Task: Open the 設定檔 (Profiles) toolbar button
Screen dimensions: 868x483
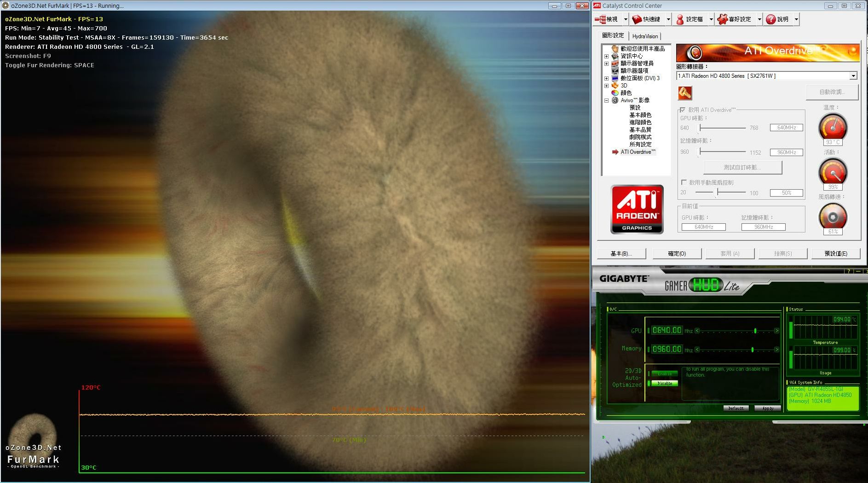Action: click(690, 19)
